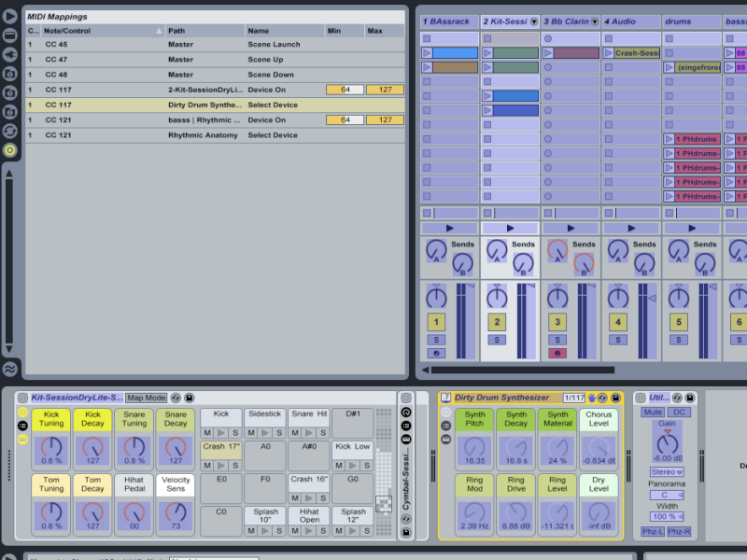Launch the Crash-Sess clip on 4 Audio

[x=609, y=53]
